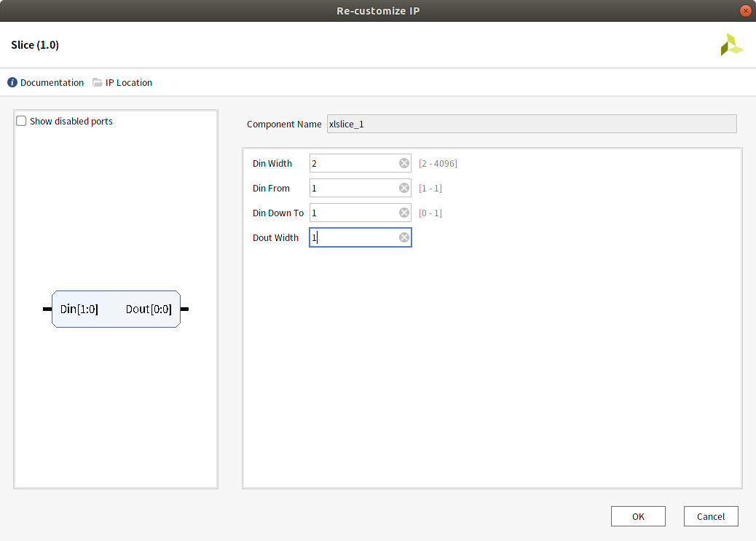
Task: Clear the Dout Width field value
Action: point(404,237)
